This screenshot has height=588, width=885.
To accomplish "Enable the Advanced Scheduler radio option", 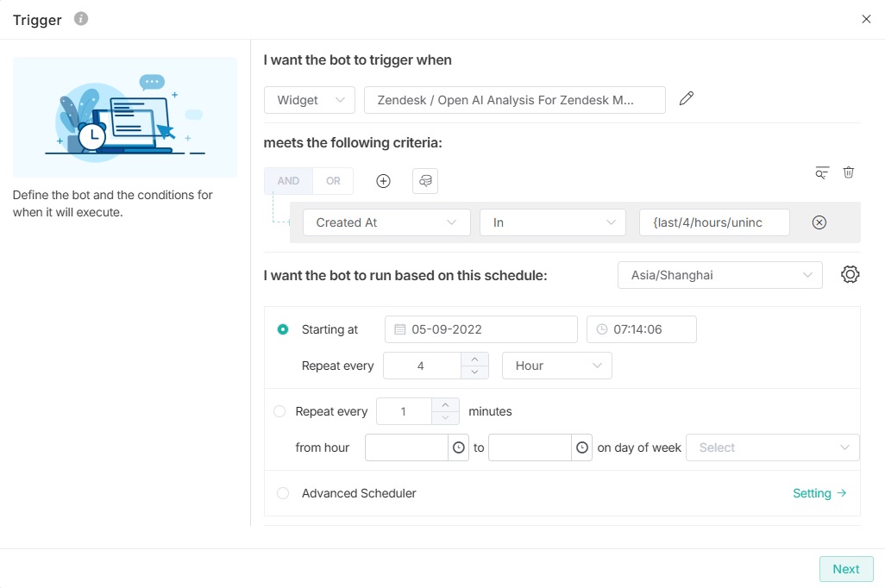I will 283,493.
